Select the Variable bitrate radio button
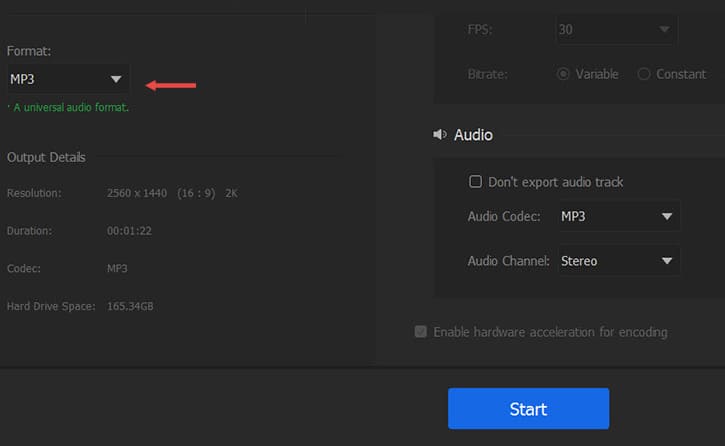The image size is (725, 446). tap(563, 74)
